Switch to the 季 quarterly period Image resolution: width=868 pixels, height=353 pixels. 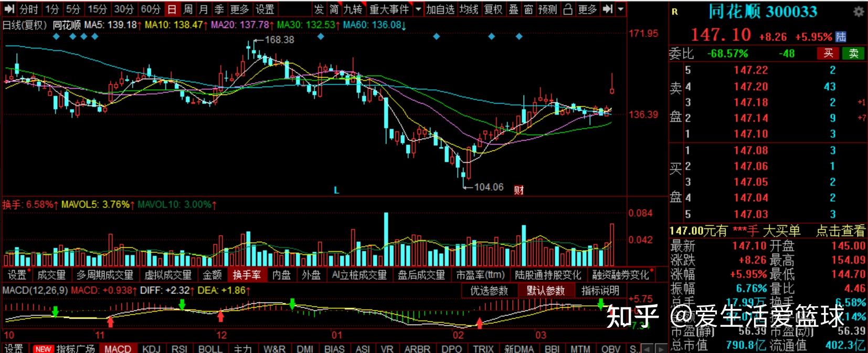pos(219,9)
